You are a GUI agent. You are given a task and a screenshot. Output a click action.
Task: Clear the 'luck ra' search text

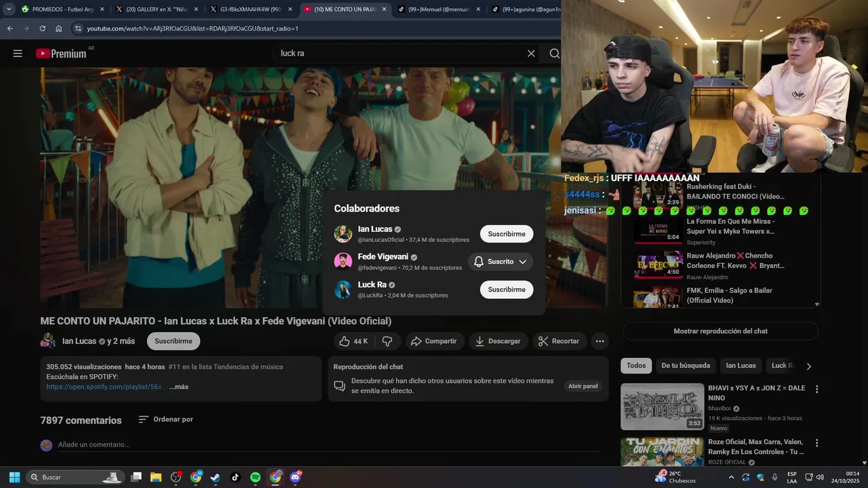coord(531,54)
